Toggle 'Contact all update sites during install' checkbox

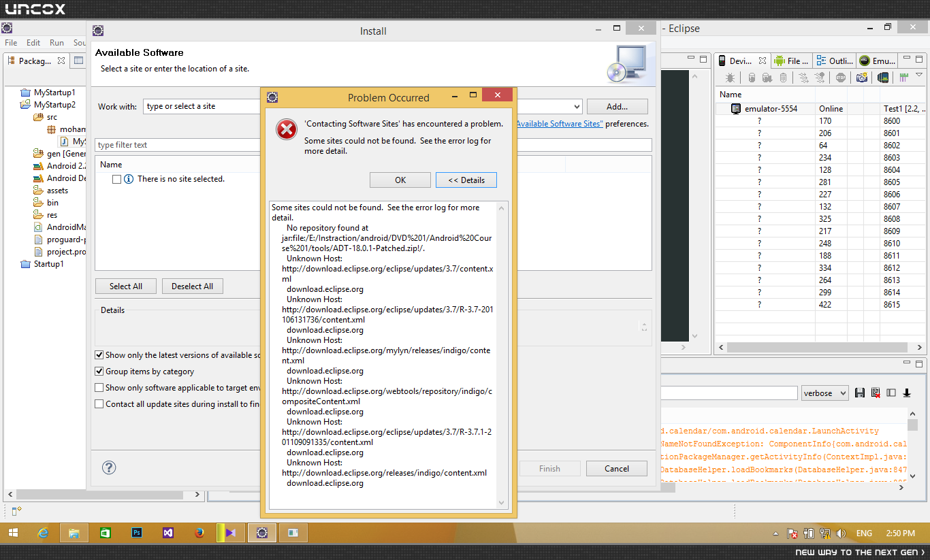click(99, 404)
